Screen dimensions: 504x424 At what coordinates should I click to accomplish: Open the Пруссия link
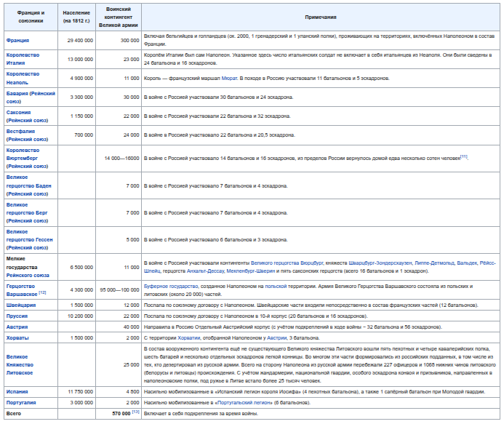(17, 316)
